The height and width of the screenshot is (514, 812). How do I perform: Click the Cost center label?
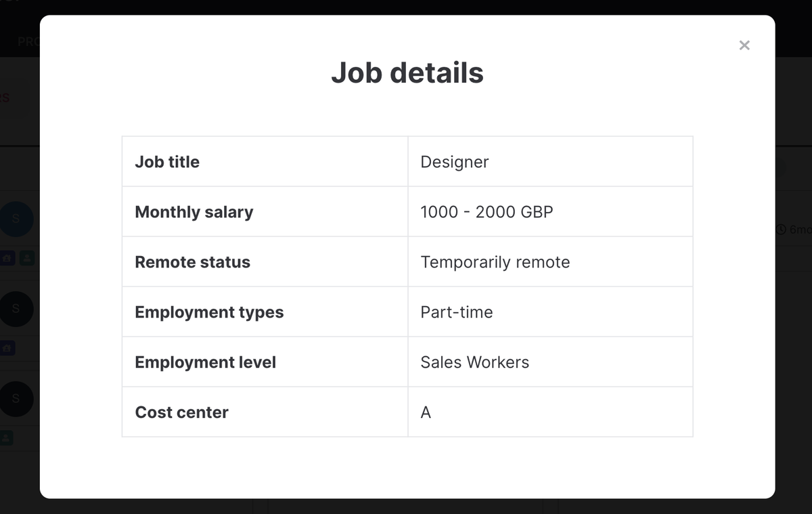[x=182, y=412]
